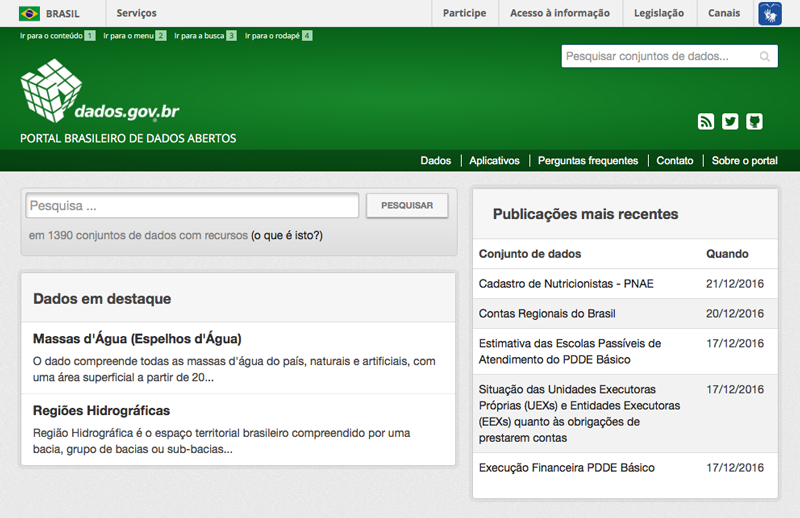This screenshot has height=518, width=800.
Task: Open Sobre o portal page
Action: coord(744,161)
